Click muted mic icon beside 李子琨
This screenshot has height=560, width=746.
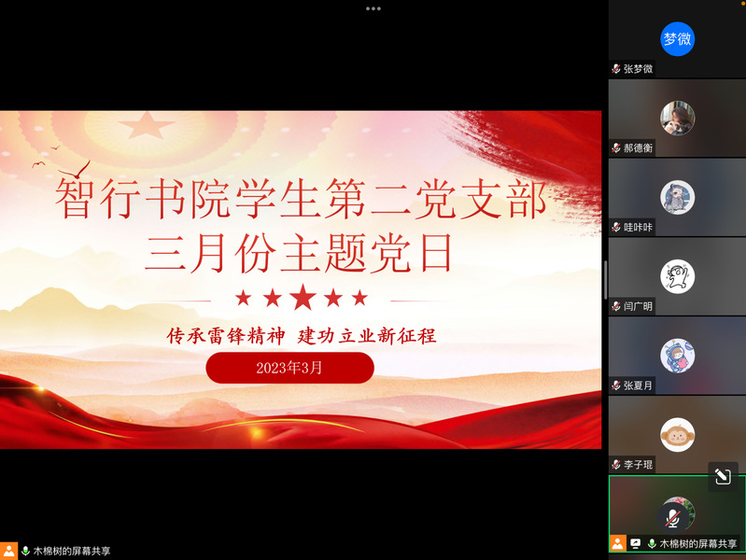616,465
